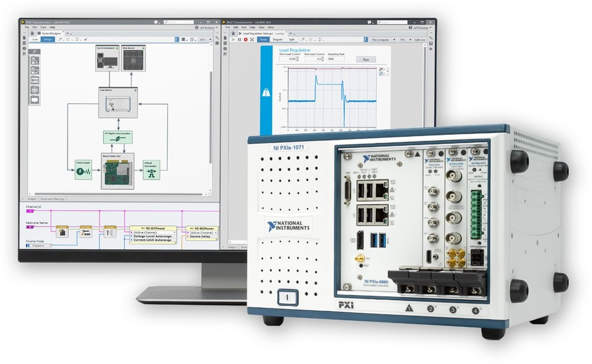The width and height of the screenshot is (592, 364).
Task: Open the Run menu
Action: pos(244,27)
